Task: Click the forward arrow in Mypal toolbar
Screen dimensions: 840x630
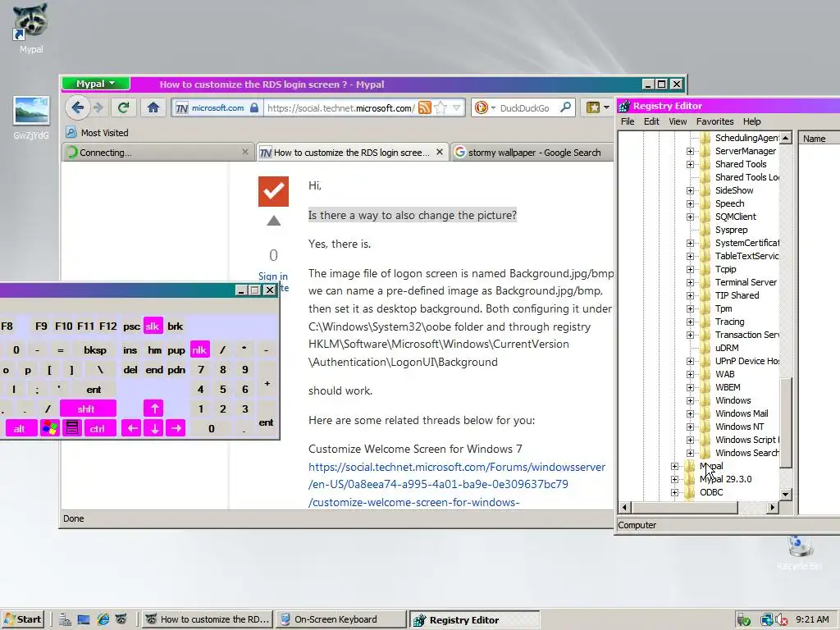Action: point(98,107)
